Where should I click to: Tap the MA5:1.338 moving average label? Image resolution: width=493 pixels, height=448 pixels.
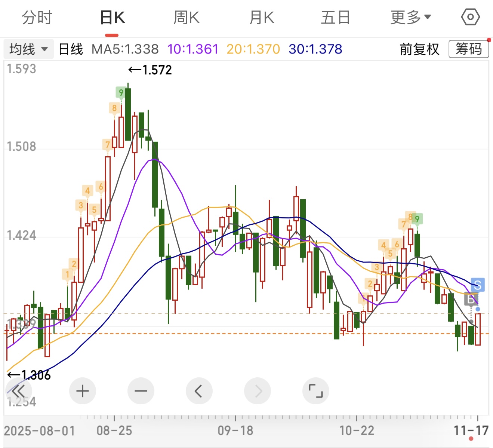[125, 49]
